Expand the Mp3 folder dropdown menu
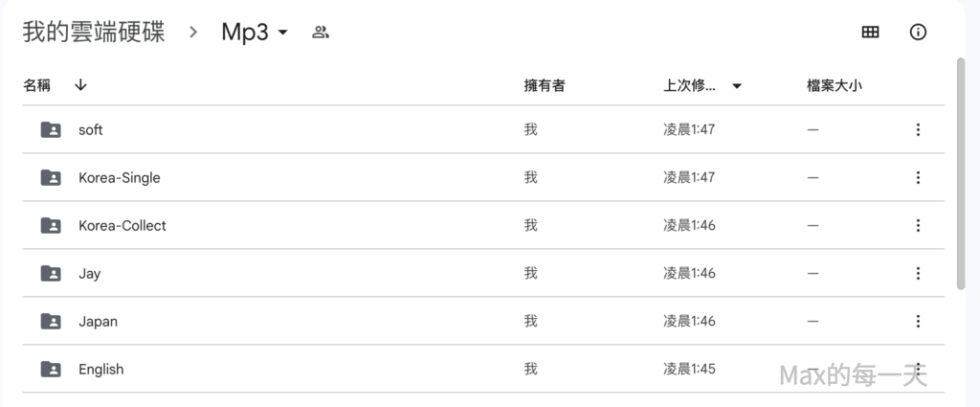 282,34
